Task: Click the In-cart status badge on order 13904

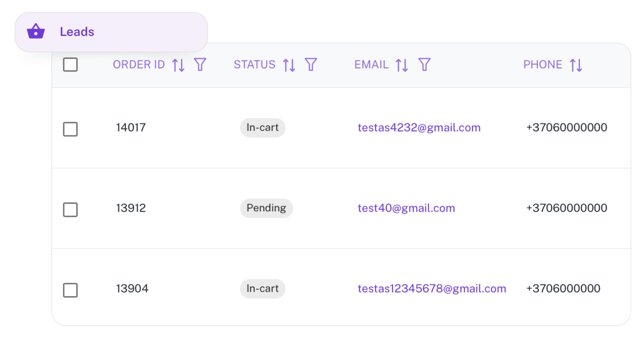Action: pos(262,289)
